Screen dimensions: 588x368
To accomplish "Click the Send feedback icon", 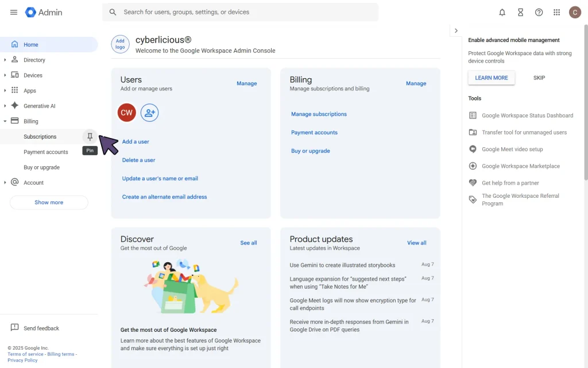I will [14, 327].
